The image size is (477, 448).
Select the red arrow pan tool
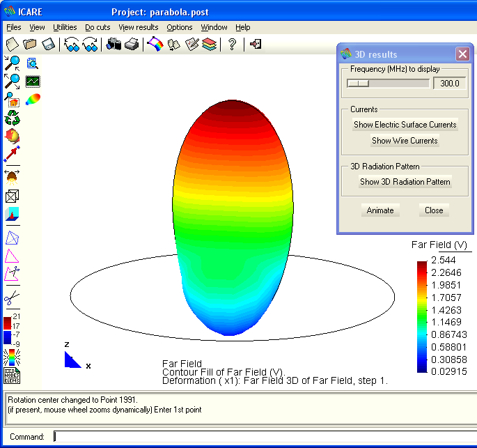12,154
